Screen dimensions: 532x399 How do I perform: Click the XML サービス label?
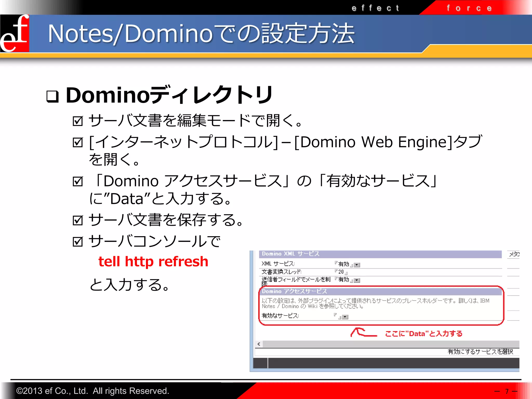point(278,264)
